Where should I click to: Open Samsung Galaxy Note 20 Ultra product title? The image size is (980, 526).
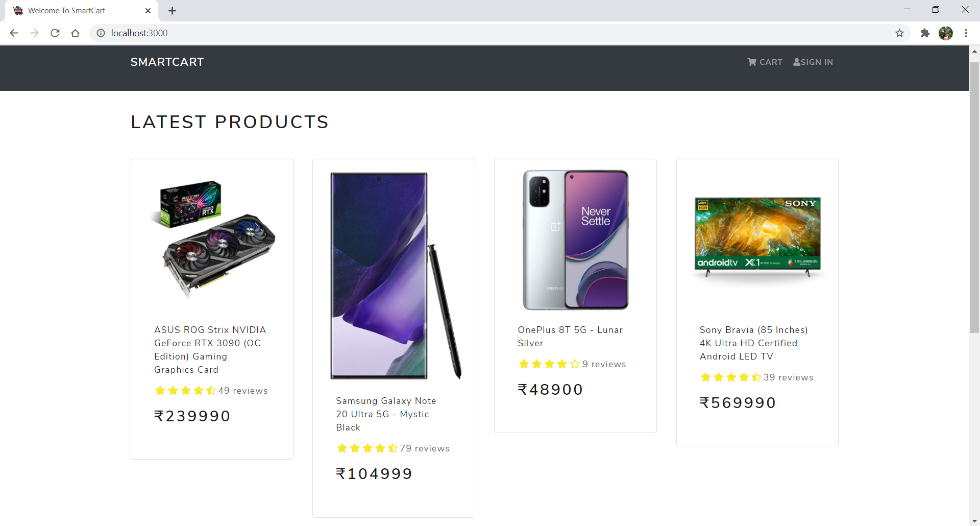pos(386,414)
